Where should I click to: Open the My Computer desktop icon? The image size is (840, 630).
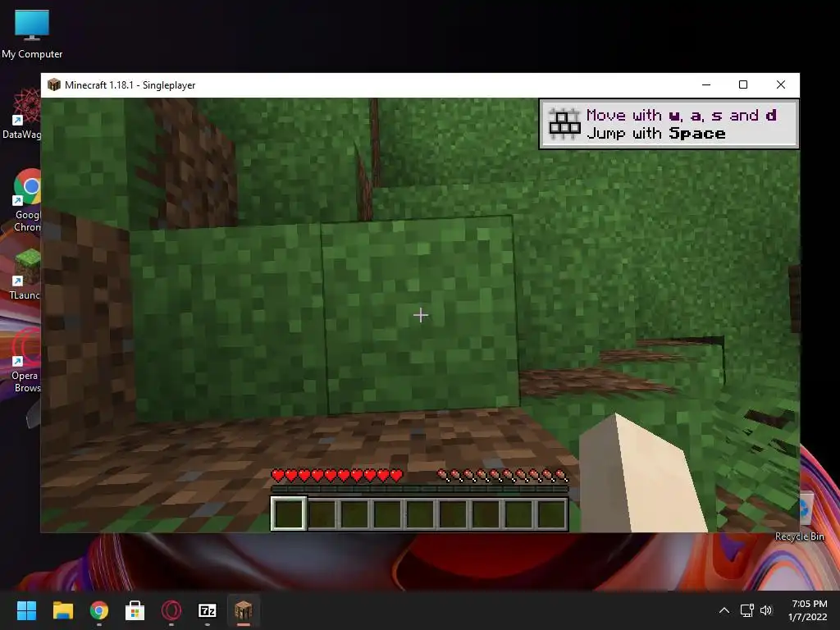[32, 33]
